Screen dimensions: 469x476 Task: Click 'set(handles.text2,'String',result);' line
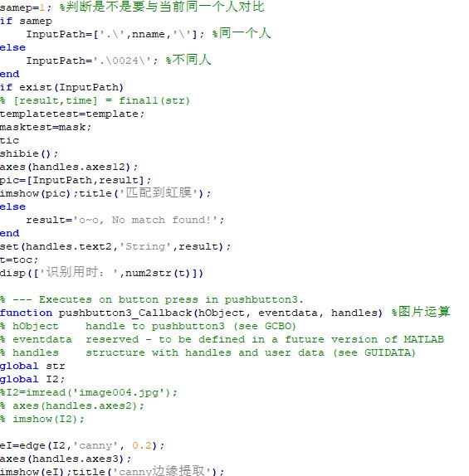pos(115,246)
